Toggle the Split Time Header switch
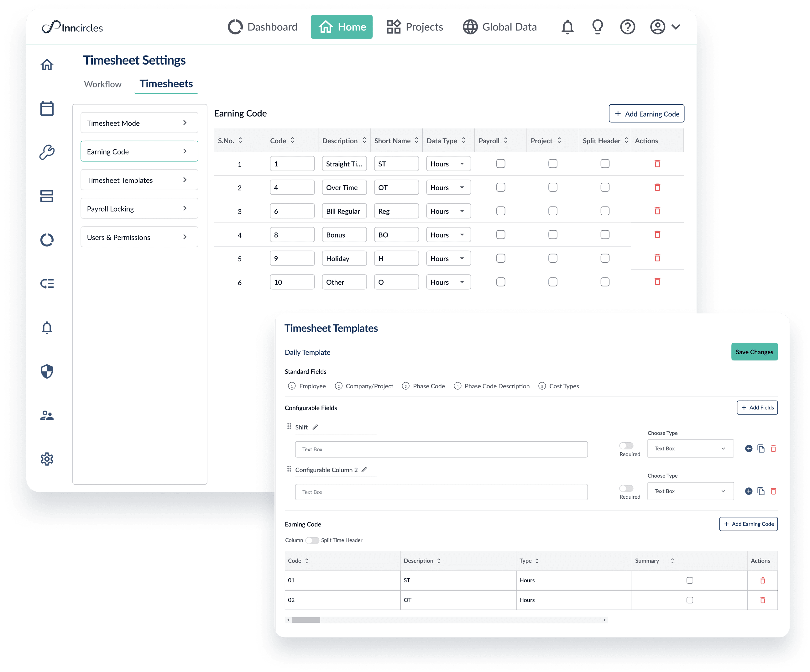 pos(312,540)
